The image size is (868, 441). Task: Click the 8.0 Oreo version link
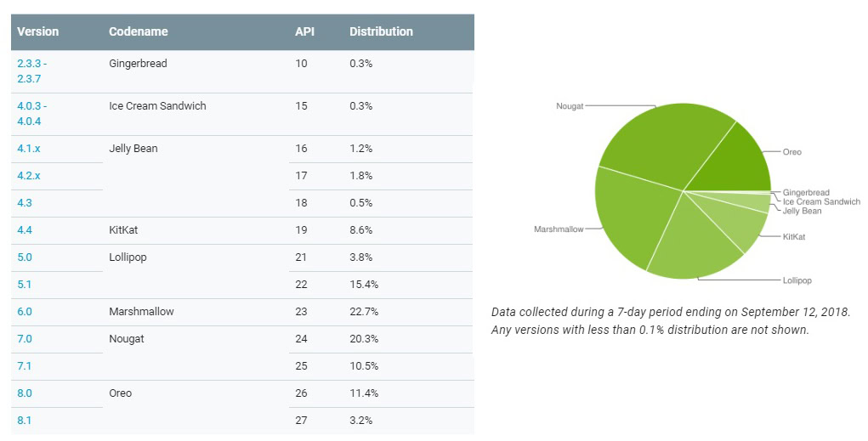(x=25, y=393)
